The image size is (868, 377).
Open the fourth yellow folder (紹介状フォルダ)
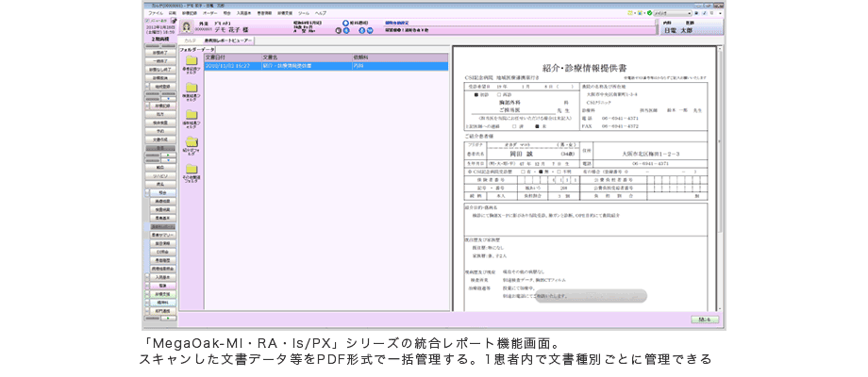point(191,142)
